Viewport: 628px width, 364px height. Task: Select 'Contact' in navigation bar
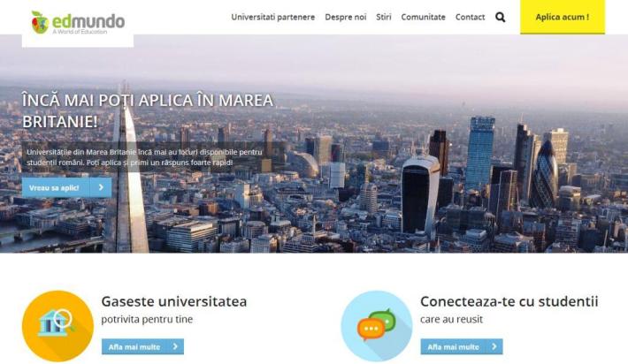[x=470, y=17]
